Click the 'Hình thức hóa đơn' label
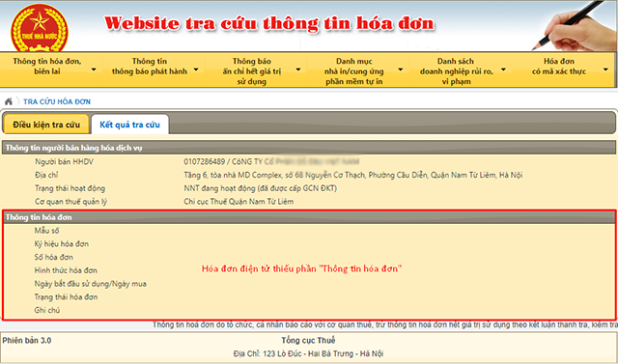The height and width of the screenshot is (364, 618). (66, 270)
